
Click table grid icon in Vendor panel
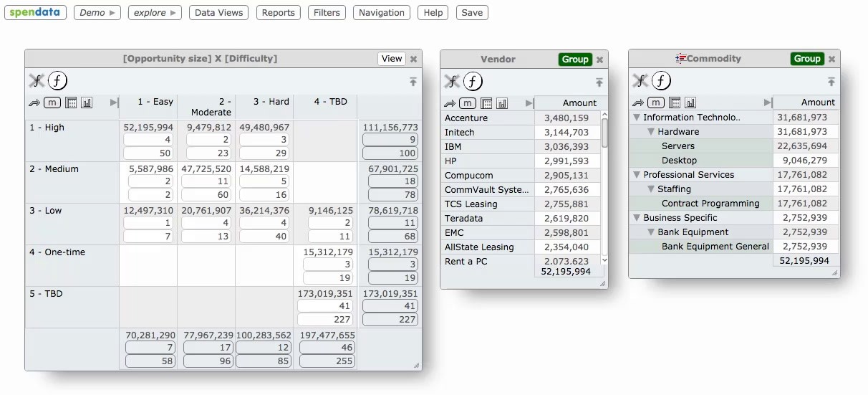(486, 103)
